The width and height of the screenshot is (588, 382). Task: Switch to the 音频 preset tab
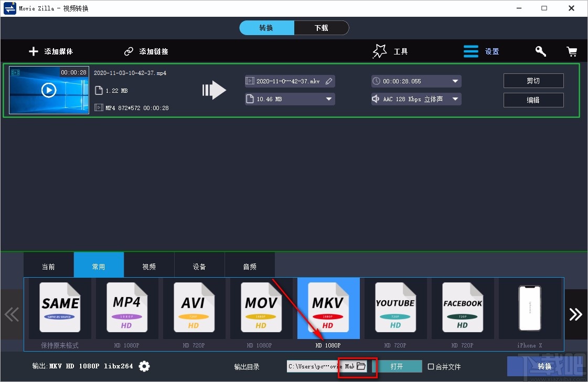click(x=250, y=267)
